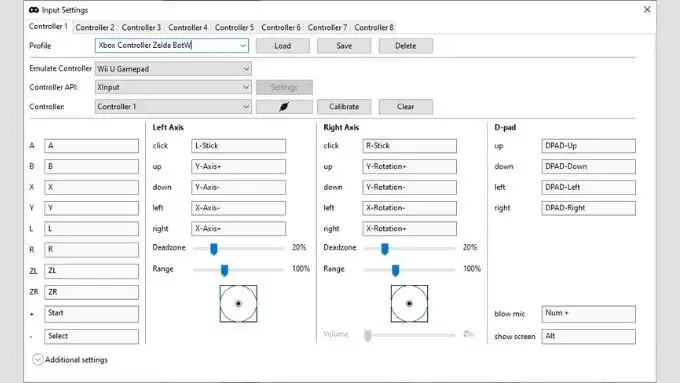
Task: Click the Left Axis up Y-Axis+ field
Action: (239, 167)
